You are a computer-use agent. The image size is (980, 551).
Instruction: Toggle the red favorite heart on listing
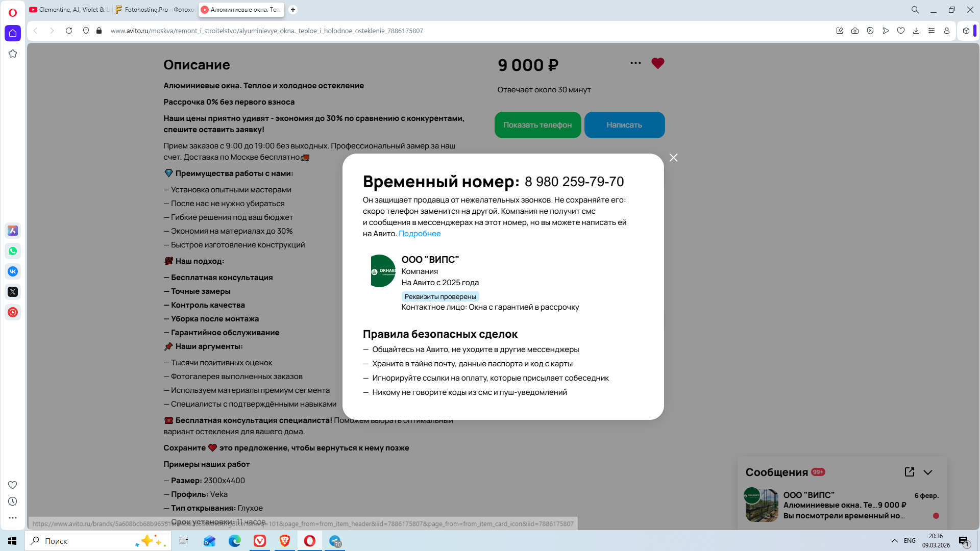coord(657,63)
